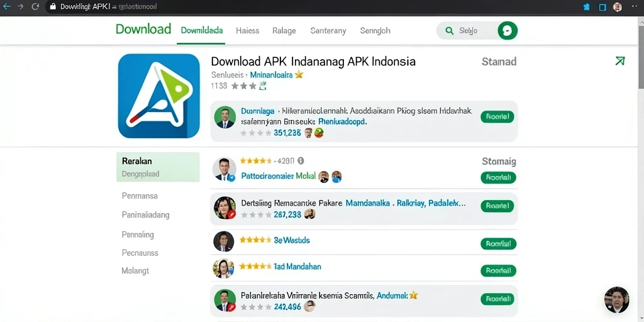Click green button in Pattoeiraonaiee Molal row

[498, 178]
